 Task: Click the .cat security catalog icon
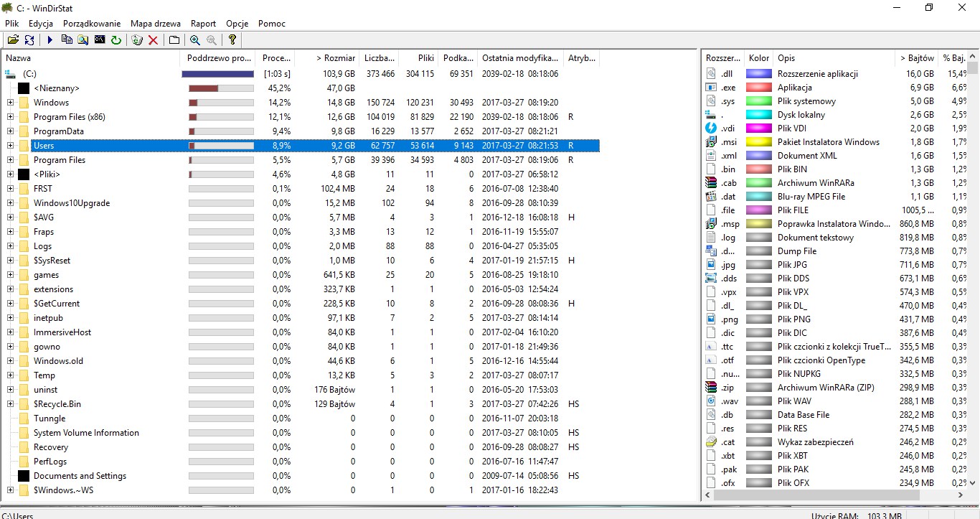(712, 441)
